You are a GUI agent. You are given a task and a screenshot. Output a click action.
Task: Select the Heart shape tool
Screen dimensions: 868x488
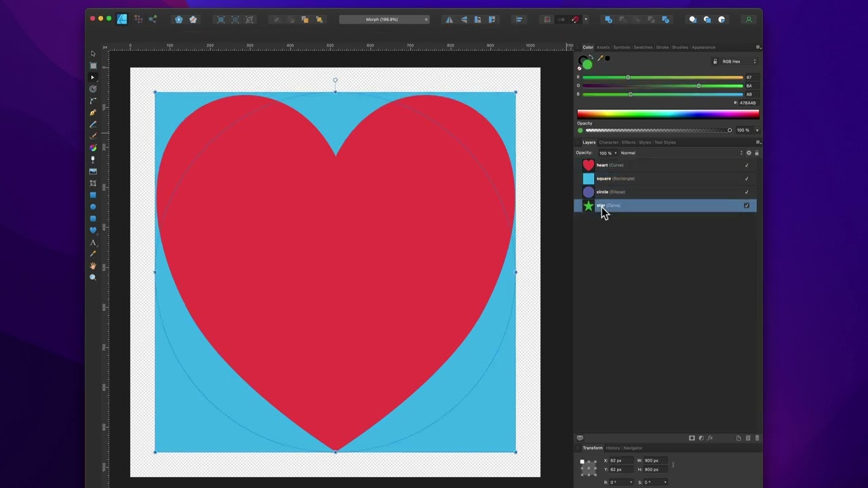point(93,230)
